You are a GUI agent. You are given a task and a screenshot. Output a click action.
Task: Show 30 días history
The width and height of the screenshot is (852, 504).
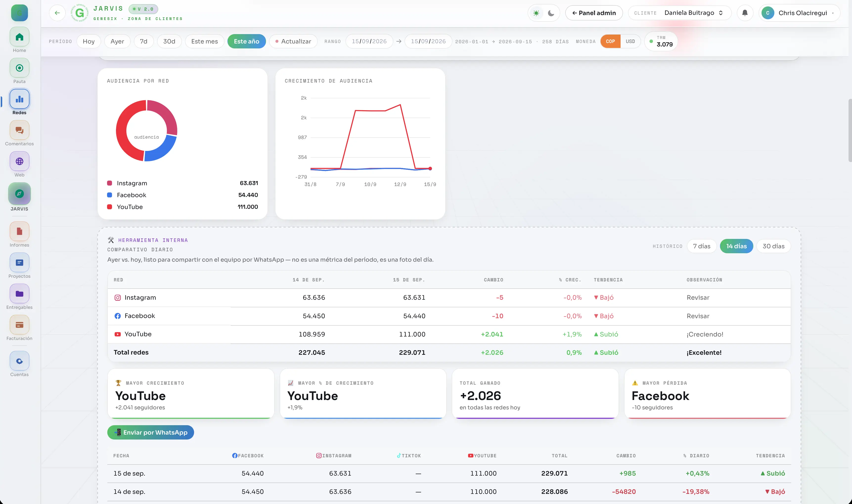tap(773, 246)
